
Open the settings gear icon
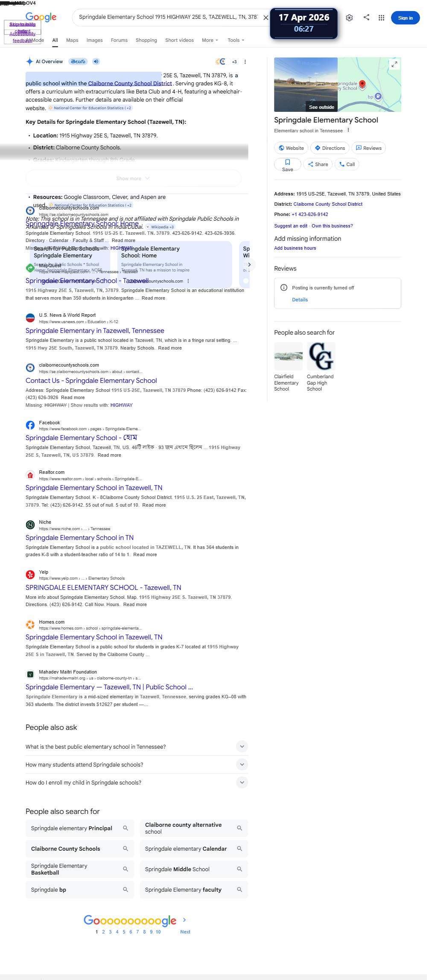click(349, 18)
